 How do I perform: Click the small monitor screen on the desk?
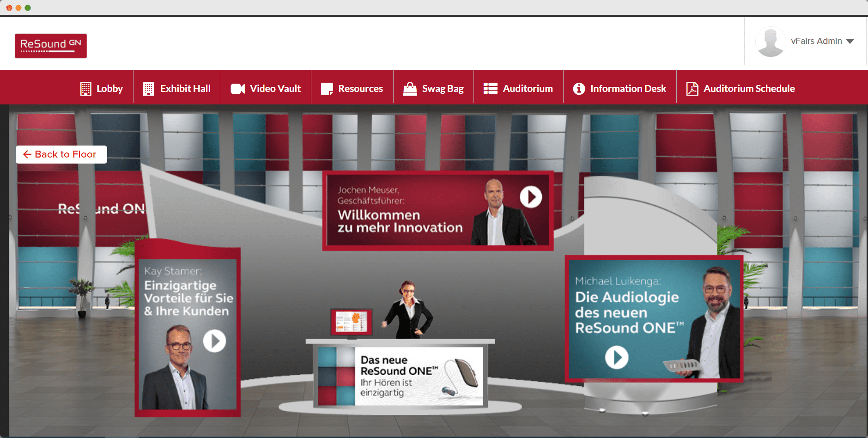click(352, 322)
